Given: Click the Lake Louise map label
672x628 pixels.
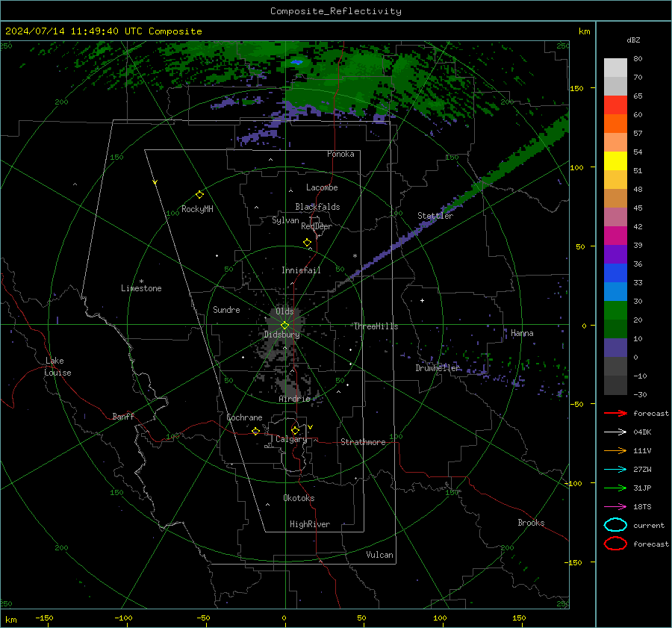Looking at the screenshot, I should [57, 367].
